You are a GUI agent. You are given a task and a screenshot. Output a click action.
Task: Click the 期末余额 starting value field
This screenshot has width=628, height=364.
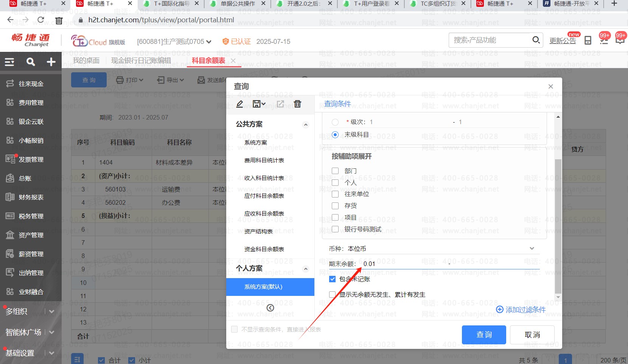click(x=403, y=264)
